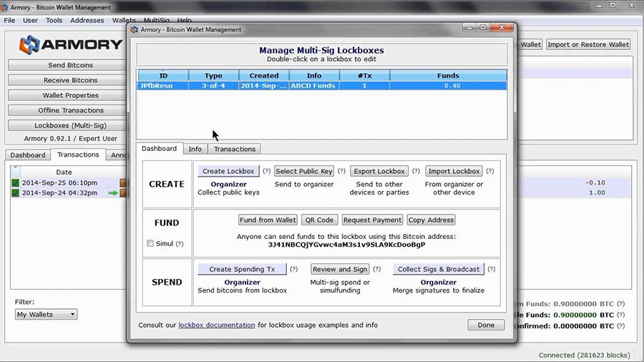Enable the Simul checkbox under FUND
The image size is (644, 362).
(150, 243)
